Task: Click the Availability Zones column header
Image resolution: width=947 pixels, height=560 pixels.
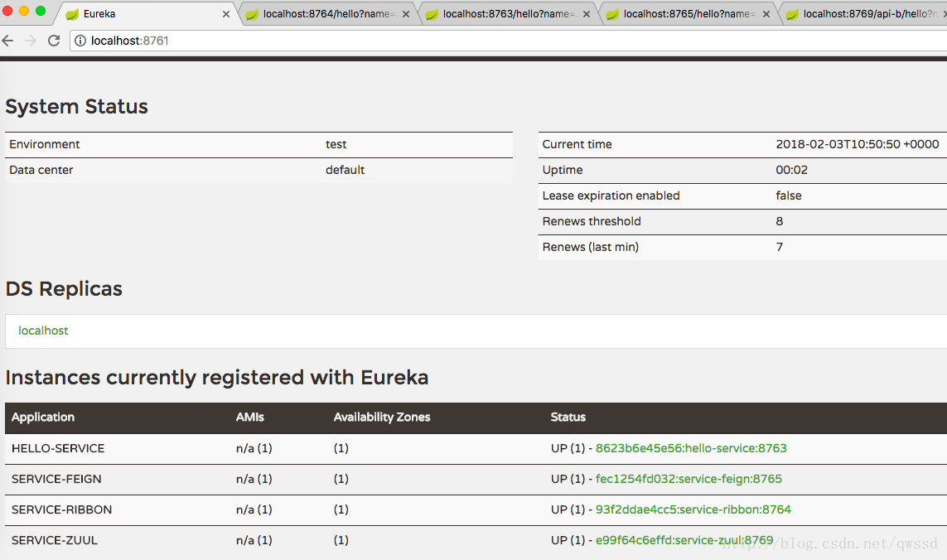Action: click(x=382, y=417)
